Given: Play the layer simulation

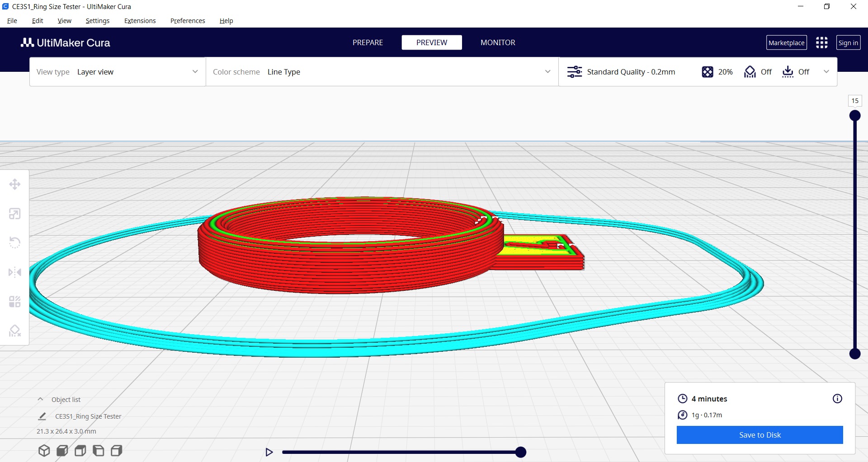Looking at the screenshot, I should (x=269, y=452).
